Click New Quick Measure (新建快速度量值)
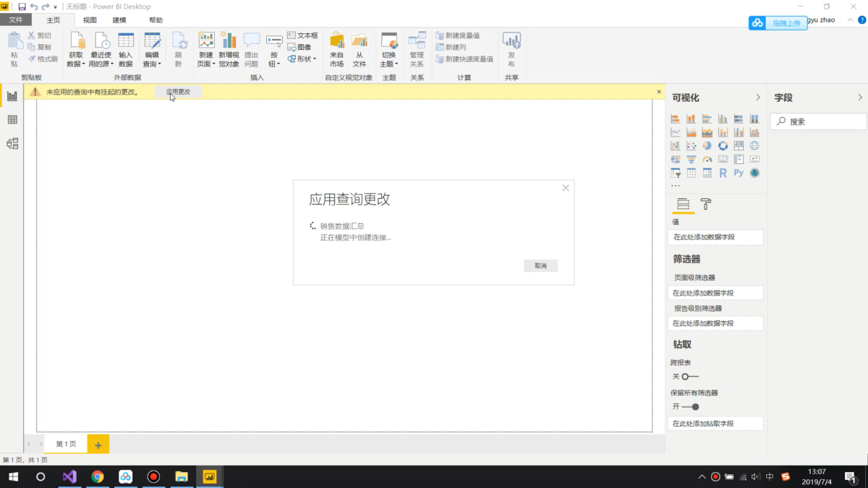Image resolution: width=868 pixels, height=488 pixels. (464, 59)
